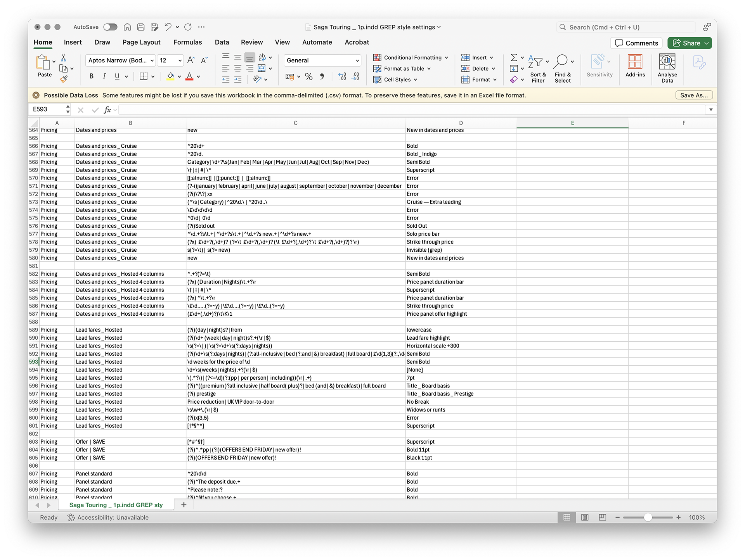
Task: Click the AutoSum sigma icon
Action: coord(514,57)
